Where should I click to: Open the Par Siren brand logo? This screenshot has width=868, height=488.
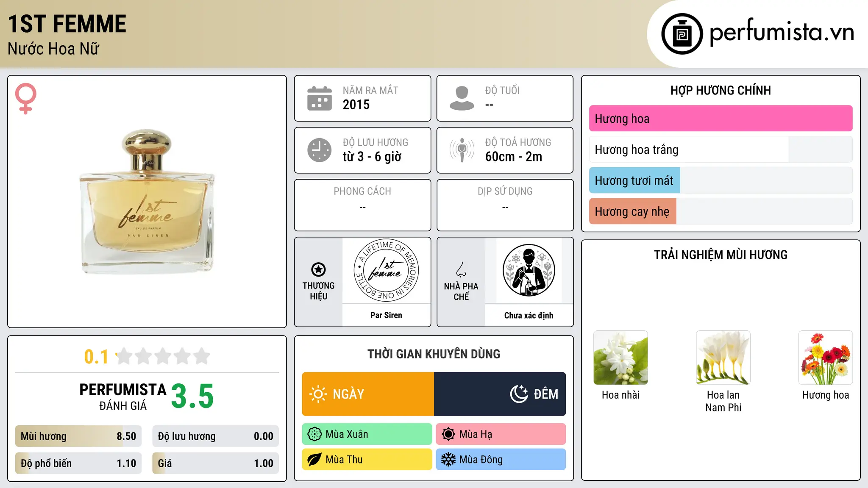[x=386, y=271]
